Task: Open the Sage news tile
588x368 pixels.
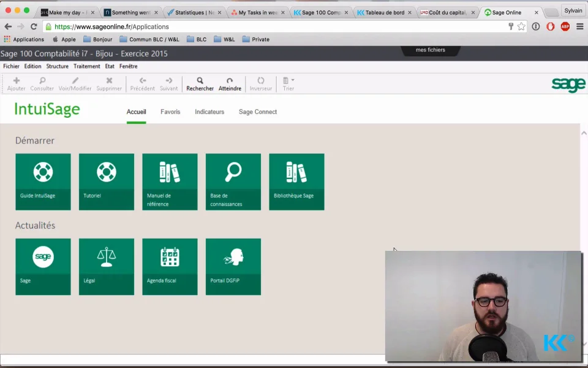Action: tap(43, 267)
